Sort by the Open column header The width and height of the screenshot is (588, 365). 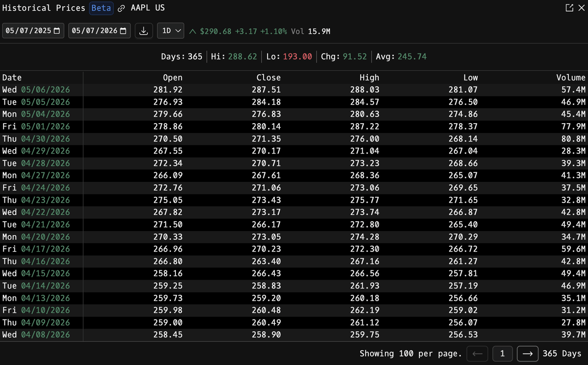tap(172, 78)
